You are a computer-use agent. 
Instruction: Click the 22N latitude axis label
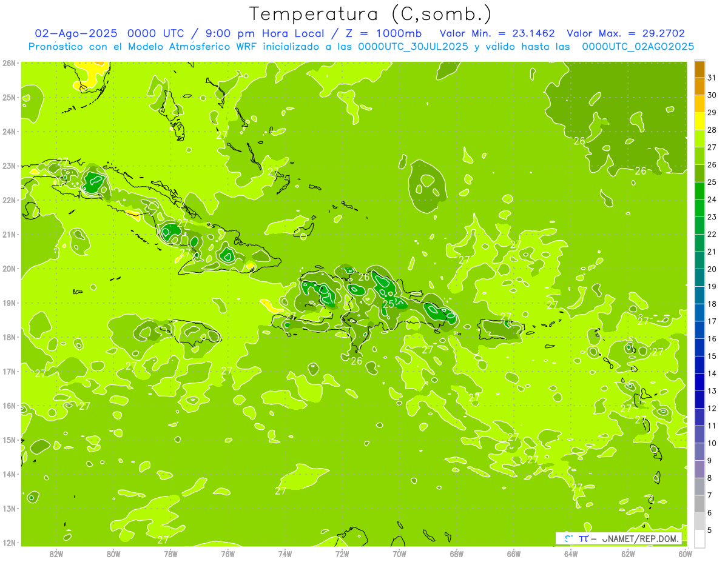point(8,200)
